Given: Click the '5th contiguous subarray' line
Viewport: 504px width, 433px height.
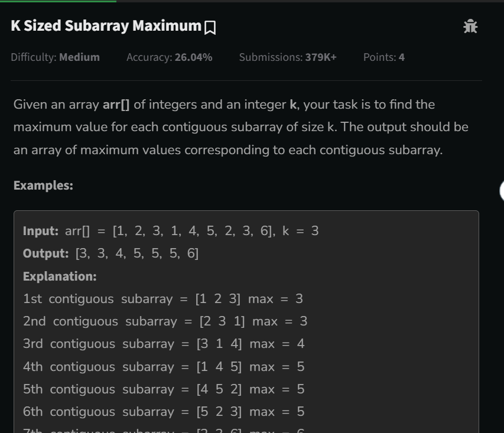Looking at the screenshot, I should tap(164, 389).
